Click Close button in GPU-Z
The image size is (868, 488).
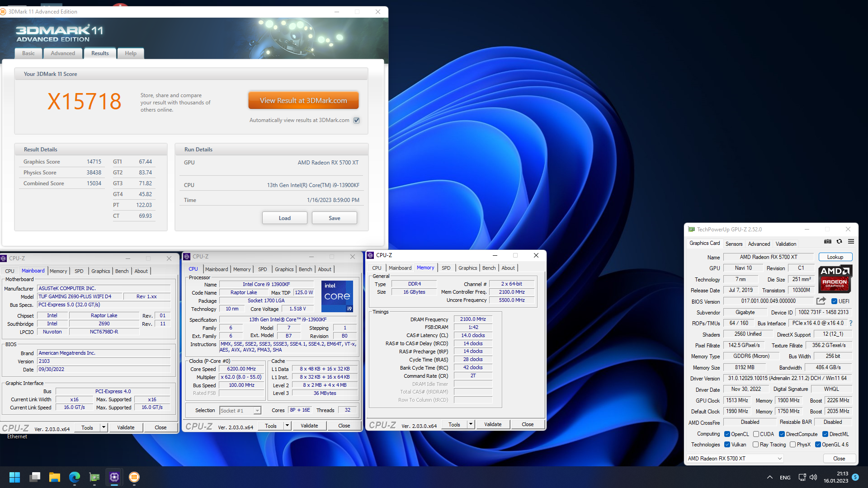839,459
